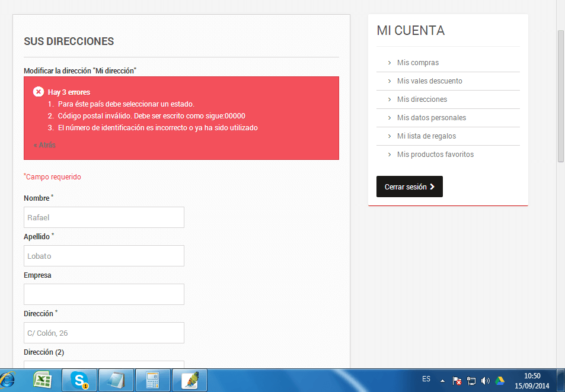Open Mis vales descuento

click(x=429, y=81)
